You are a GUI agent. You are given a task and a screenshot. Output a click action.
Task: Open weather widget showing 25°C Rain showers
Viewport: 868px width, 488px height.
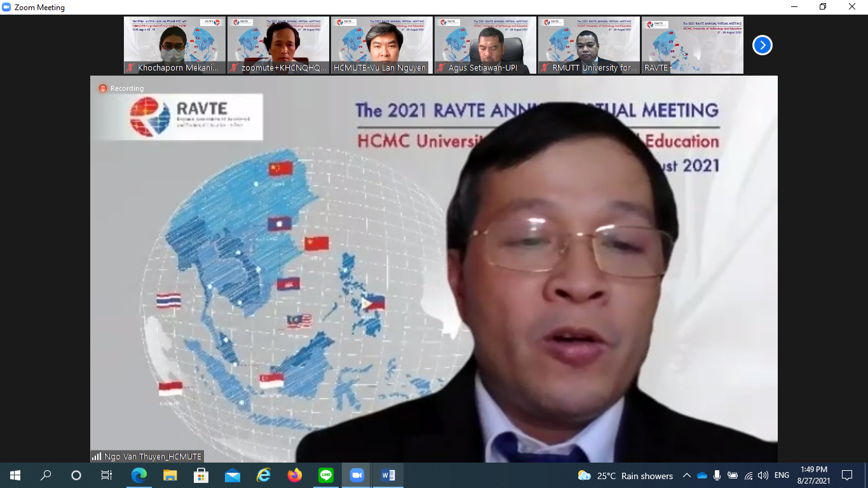[625, 475]
